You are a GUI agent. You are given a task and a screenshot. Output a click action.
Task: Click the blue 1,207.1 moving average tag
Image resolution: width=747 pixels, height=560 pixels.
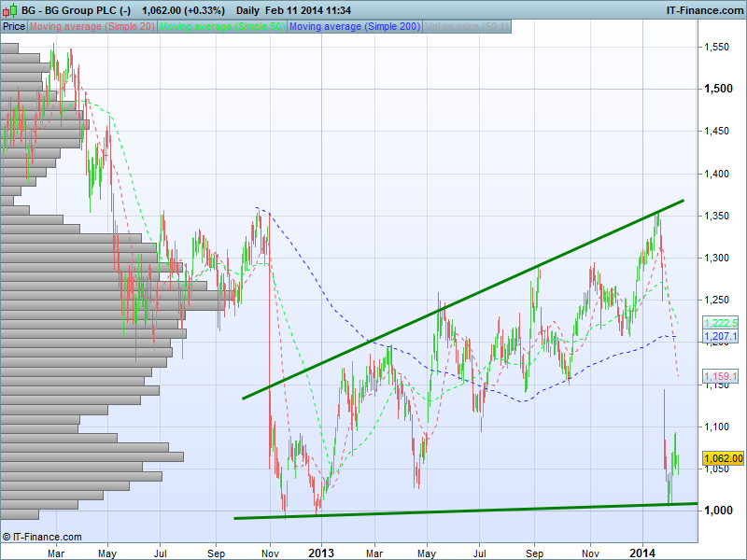point(719,334)
